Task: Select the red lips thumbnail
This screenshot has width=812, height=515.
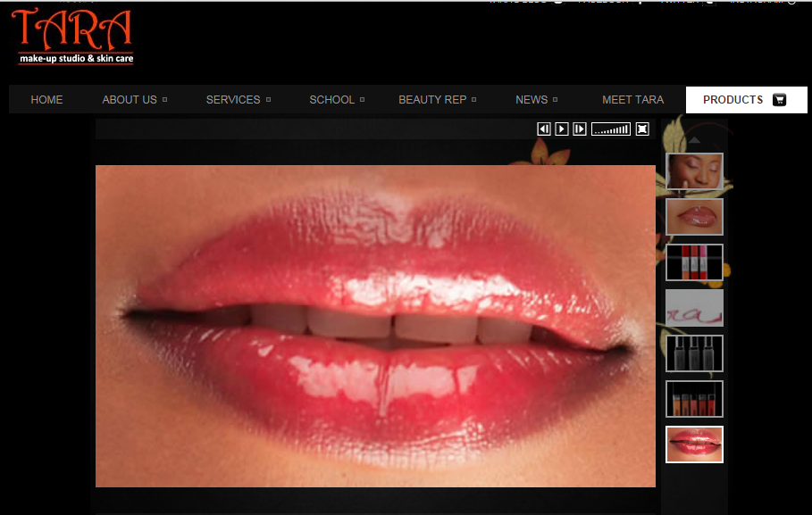Action: [694, 444]
